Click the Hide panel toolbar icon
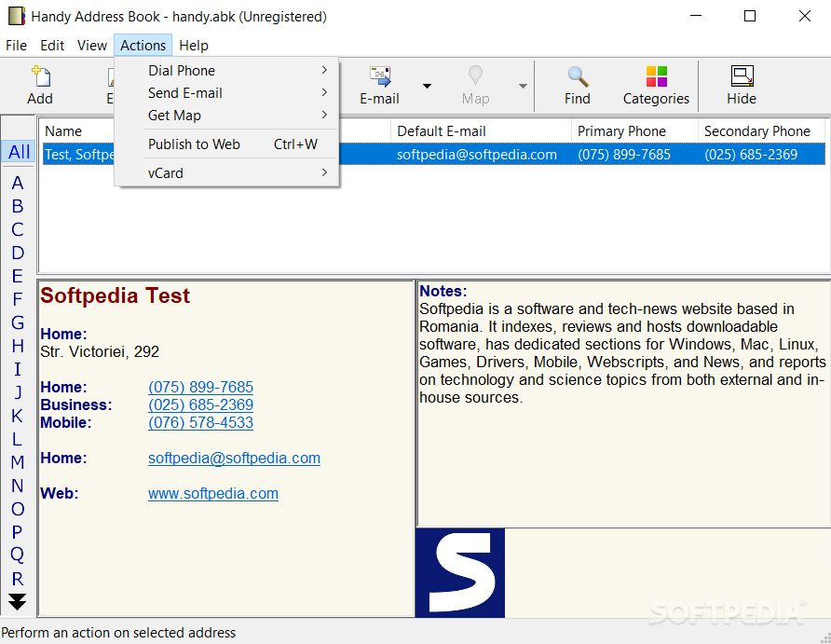The image size is (831, 644). [742, 75]
